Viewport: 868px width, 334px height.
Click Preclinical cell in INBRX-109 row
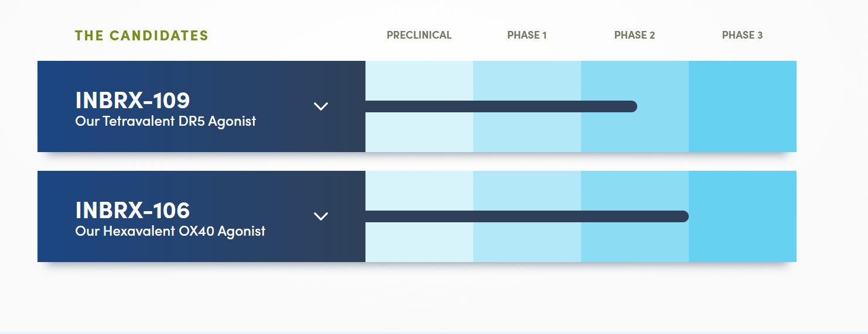(419, 132)
